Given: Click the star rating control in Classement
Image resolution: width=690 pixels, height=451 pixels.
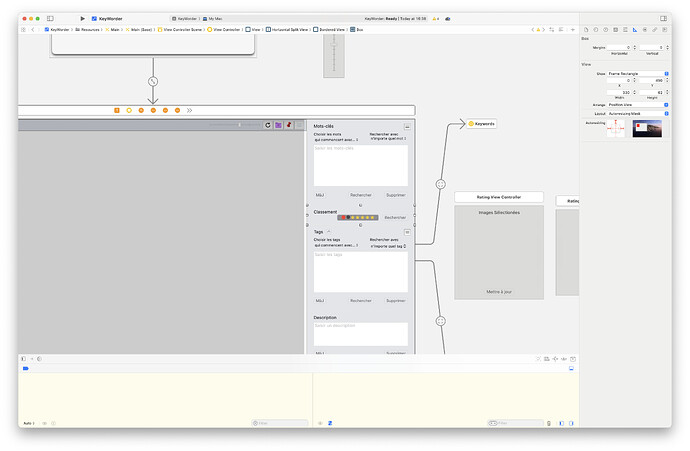Looking at the screenshot, I should point(358,217).
